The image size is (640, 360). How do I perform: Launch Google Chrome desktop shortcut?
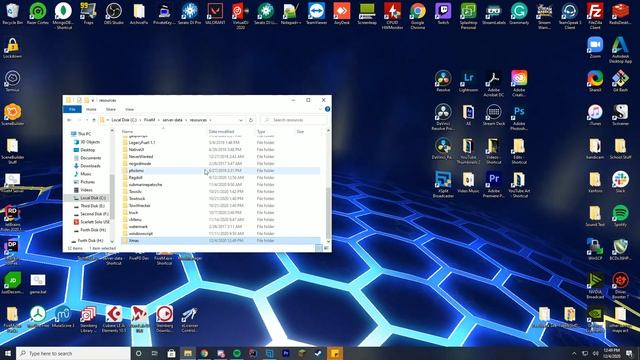click(418, 16)
